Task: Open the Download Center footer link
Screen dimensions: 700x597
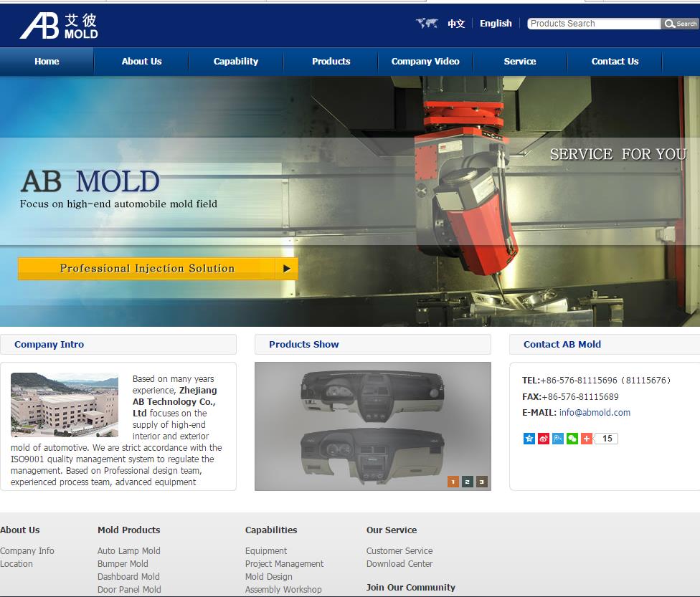Action: point(399,564)
